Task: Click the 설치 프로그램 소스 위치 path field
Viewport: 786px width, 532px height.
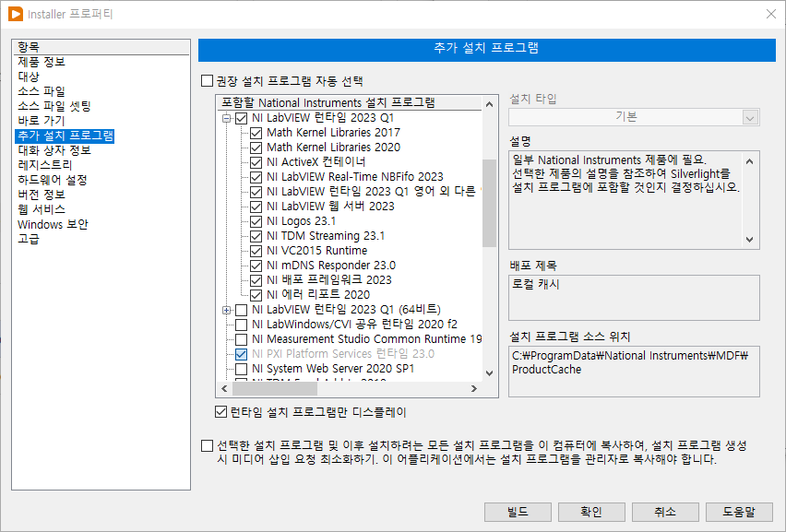Action: click(634, 372)
